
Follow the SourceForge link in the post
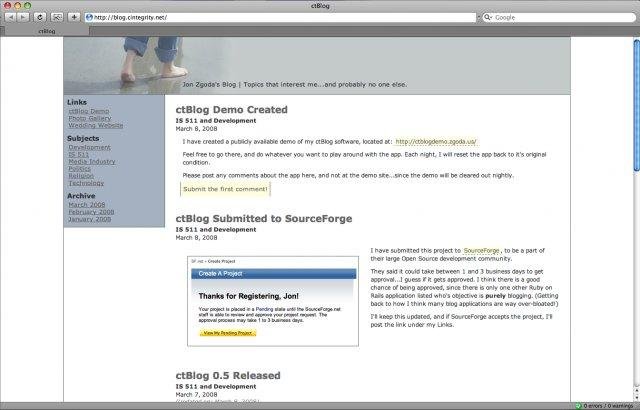click(482, 250)
